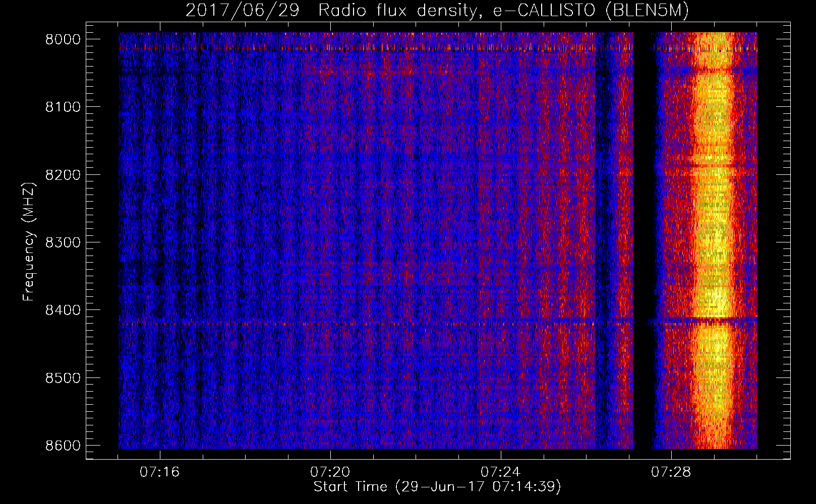Click the 8200 frequency axis label
This screenshot has width=816, height=504.
tap(63, 175)
